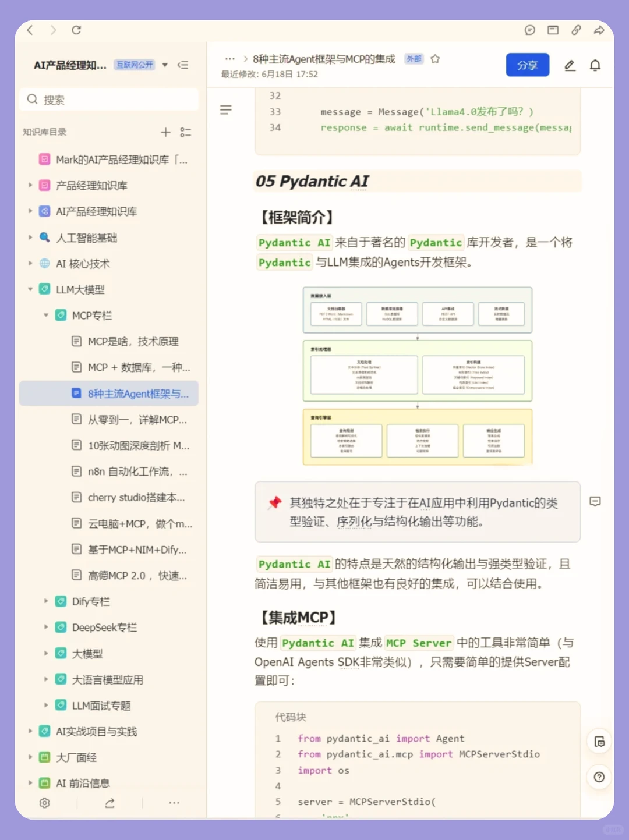Open the directory list settings icon
The height and width of the screenshot is (840, 629).
point(185,132)
